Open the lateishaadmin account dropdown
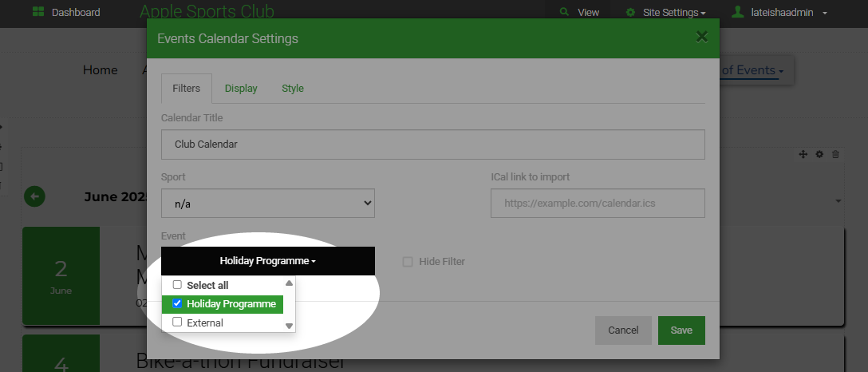The width and height of the screenshot is (868, 372). click(x=789, y=12)
